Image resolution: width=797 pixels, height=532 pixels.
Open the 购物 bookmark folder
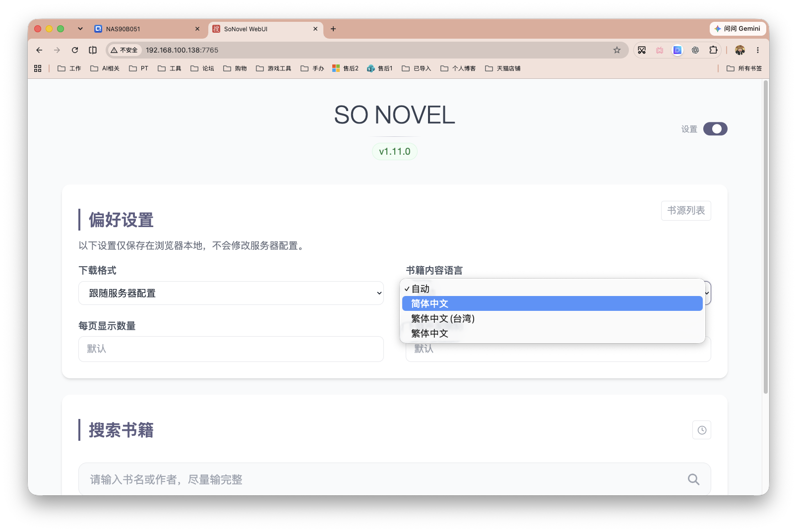(235, 68)
